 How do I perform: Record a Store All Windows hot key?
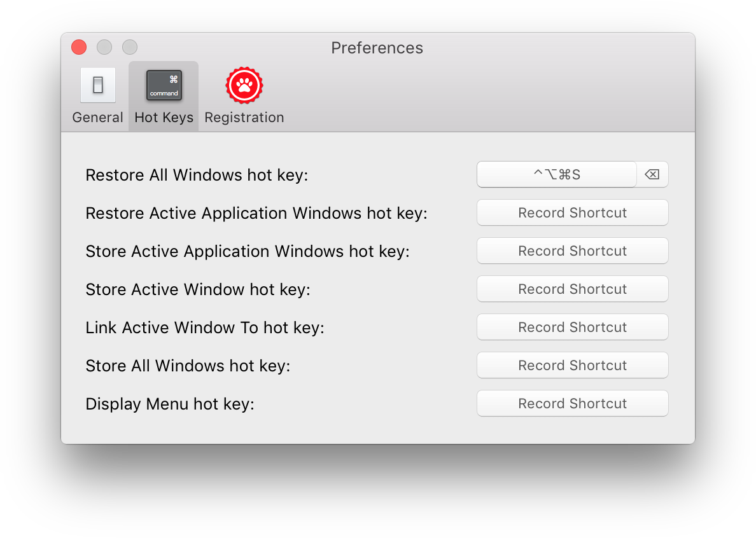pyautogui.click(x=571, y=365)
